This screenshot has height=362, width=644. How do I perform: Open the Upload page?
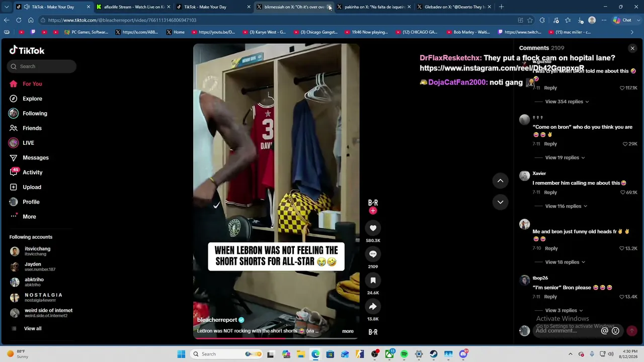32,187
